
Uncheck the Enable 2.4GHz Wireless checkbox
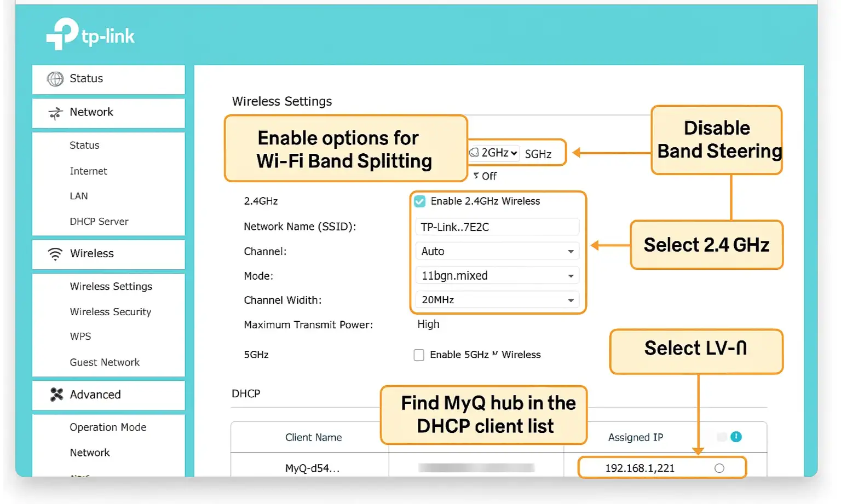point(419,201)
